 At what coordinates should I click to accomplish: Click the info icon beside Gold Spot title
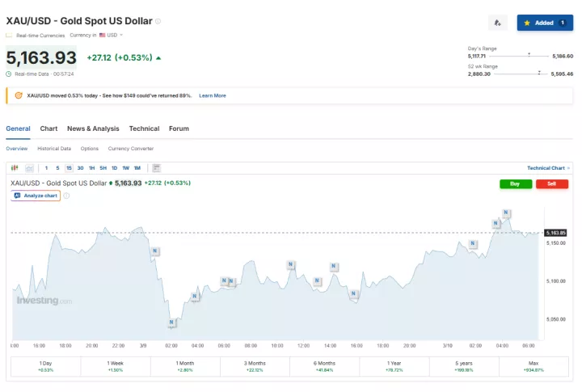[x=158, y=21]
